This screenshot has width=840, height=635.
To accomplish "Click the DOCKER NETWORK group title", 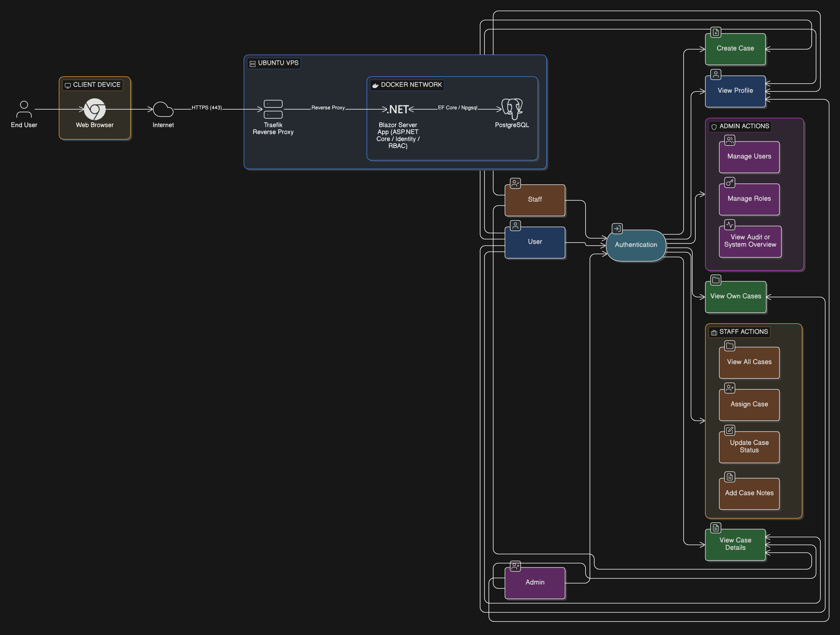I will [x=411, y=85].
